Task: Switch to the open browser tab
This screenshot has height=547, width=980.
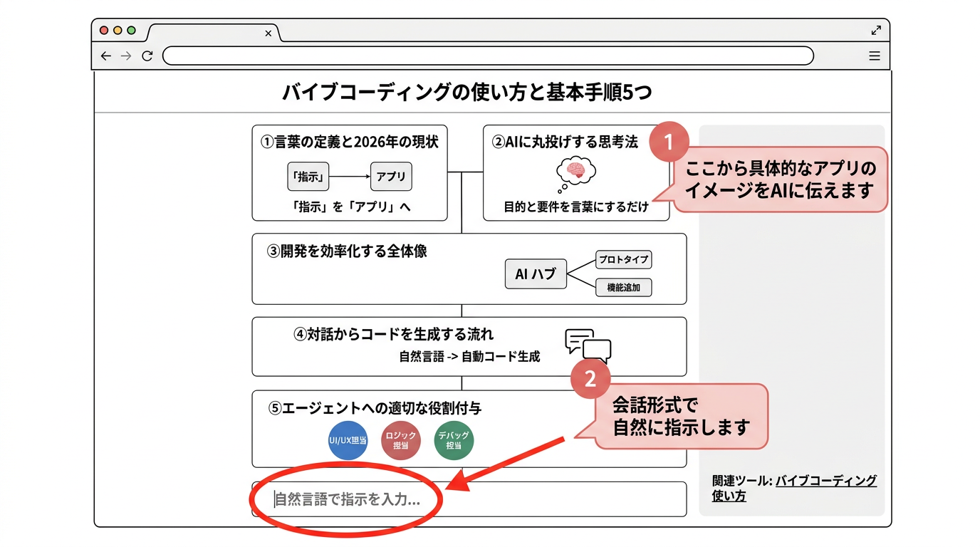Action: coord(207,33)
